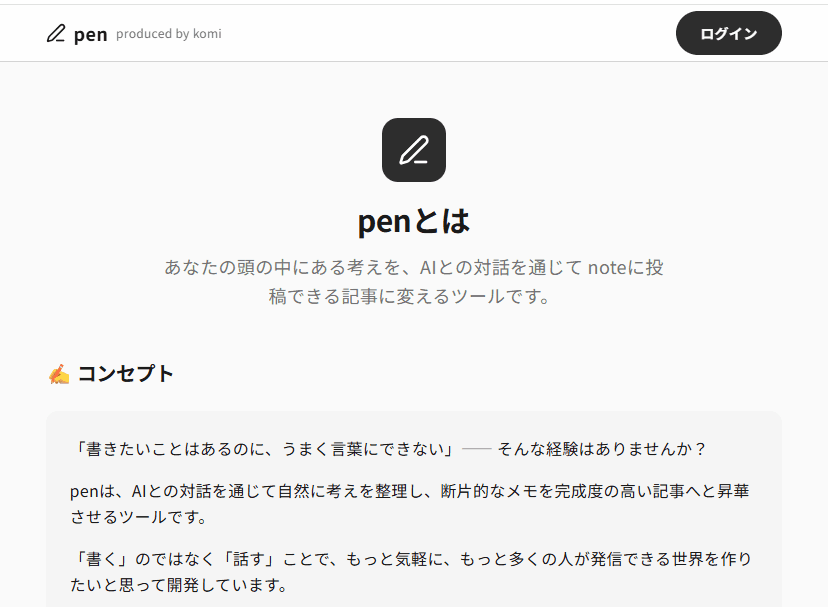The image size is (828, 607).
Task: Select the paragraph beginning with penは、AIとの対話
Action: point(413,503)
